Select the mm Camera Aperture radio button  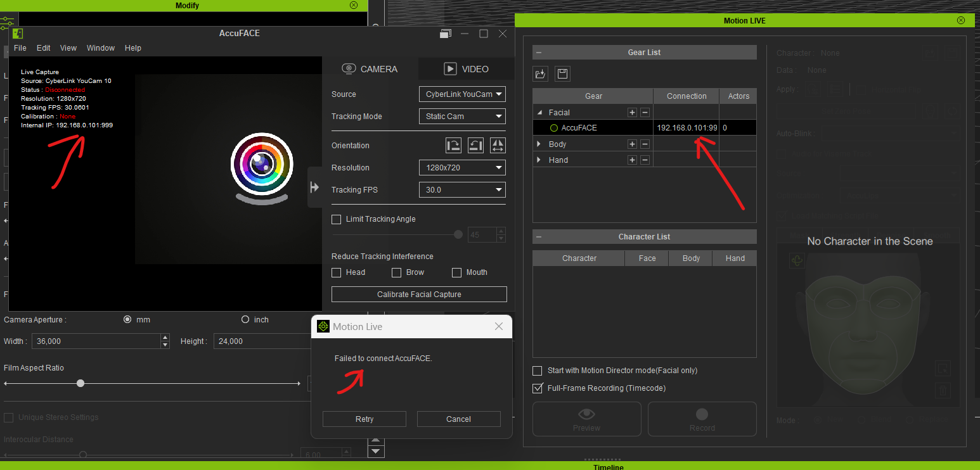coord(127,320)
